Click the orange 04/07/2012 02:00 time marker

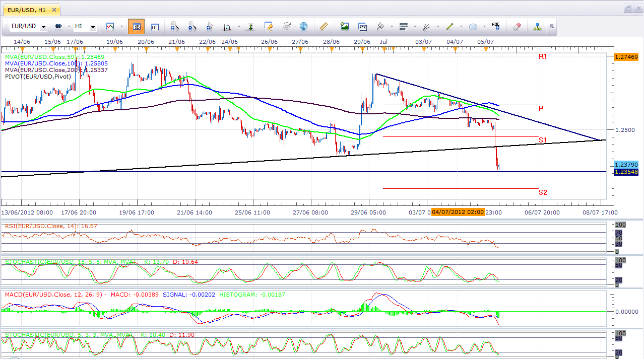pos(458,212)
